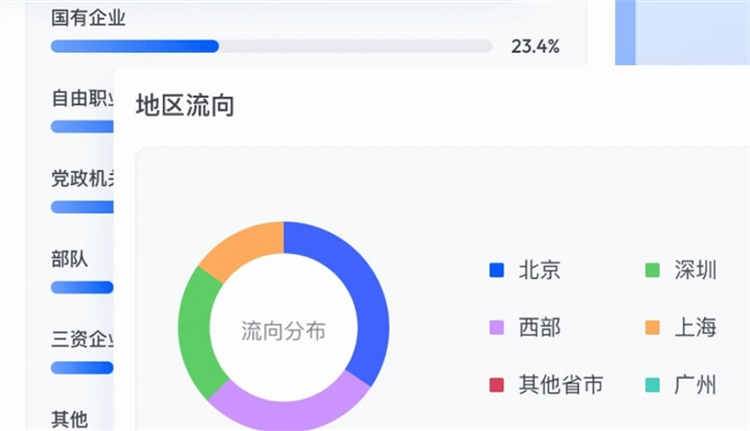
Task: Click the green 深圳 legend color square
Action: tap(652, 270)
